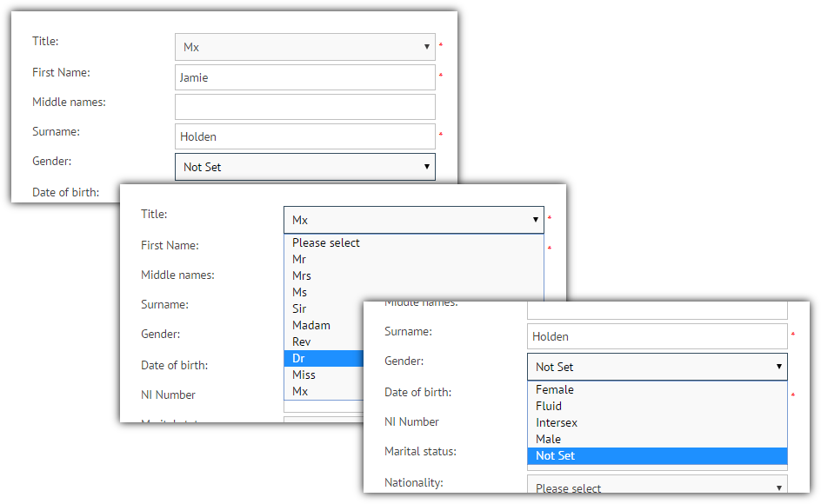Open the Gender dropdown in the top form
The image size is (821, 504).
(304, 167)
